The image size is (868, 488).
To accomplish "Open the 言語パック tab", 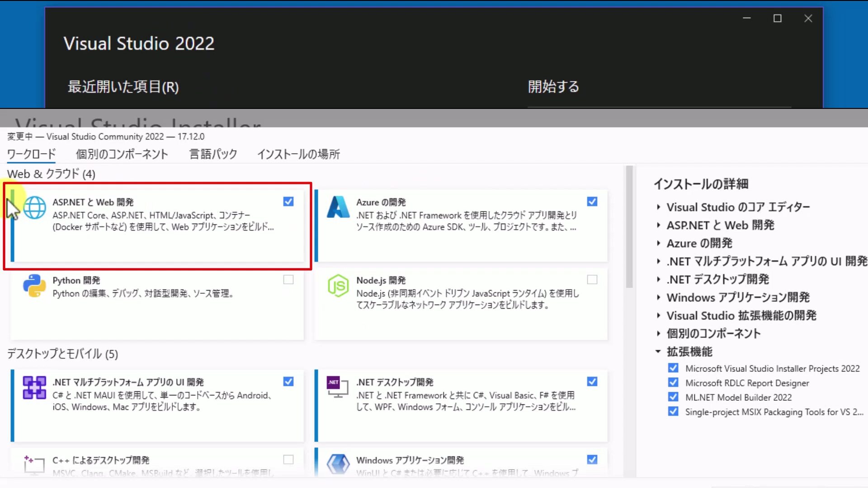I will (213, 154).
